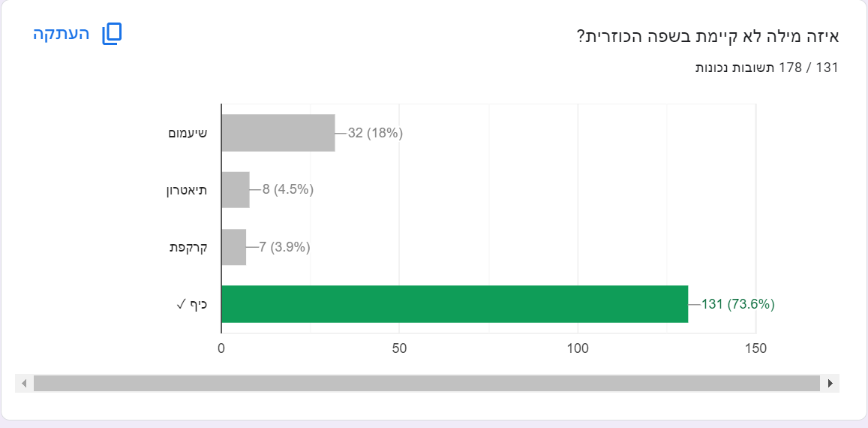Click the question title text

(x=707, y=36)
